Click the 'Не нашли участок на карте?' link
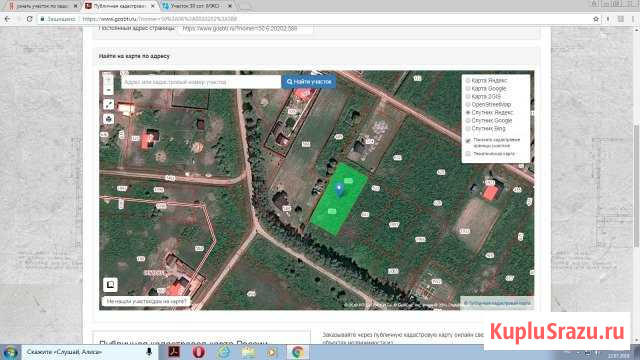640x360 pixels. pyautogui.click(x=146, y=302)
